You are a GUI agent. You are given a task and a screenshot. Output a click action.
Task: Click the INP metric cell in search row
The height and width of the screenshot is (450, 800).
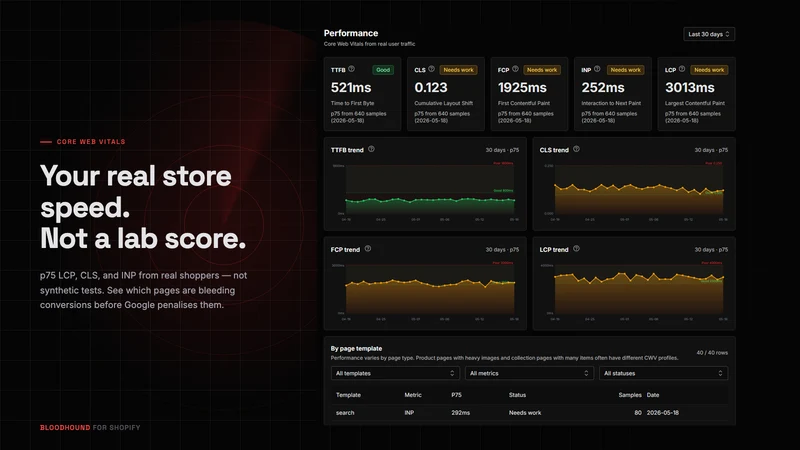coord(409,413)
